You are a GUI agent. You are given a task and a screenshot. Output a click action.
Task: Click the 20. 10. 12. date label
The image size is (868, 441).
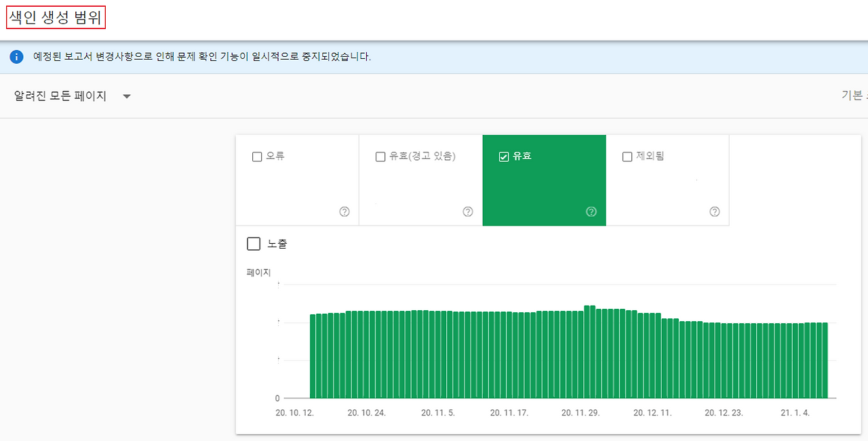(294, 413)
